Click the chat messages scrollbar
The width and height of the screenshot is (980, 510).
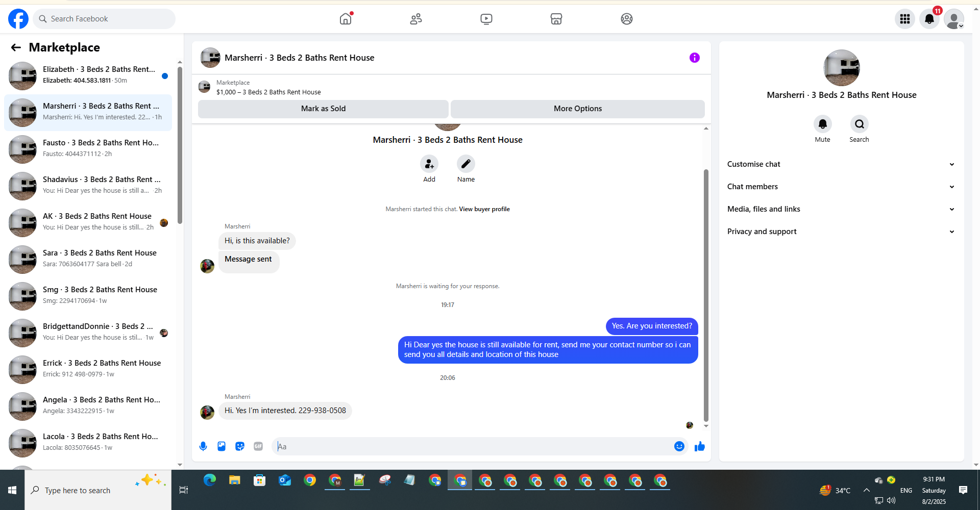706,296
